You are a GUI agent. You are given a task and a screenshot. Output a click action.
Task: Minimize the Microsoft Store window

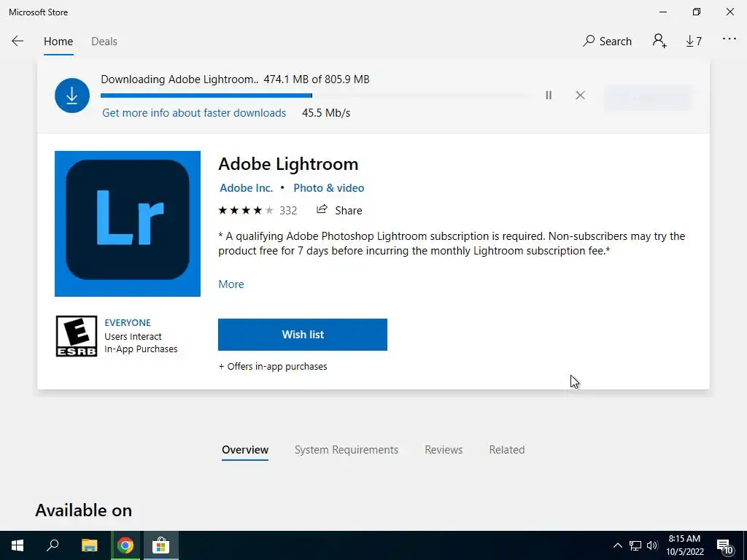coord(663,12)
